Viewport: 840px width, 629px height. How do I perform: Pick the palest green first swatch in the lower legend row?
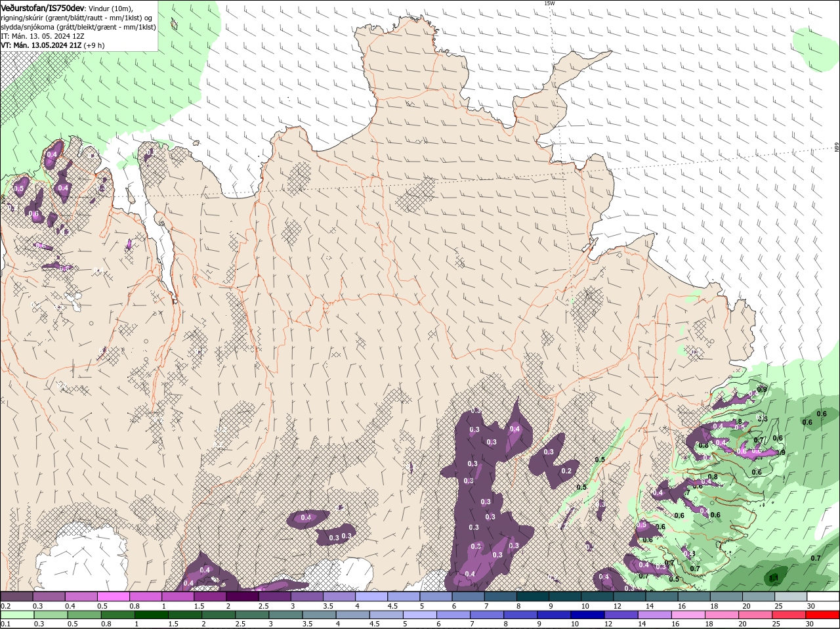coord(17,615)
